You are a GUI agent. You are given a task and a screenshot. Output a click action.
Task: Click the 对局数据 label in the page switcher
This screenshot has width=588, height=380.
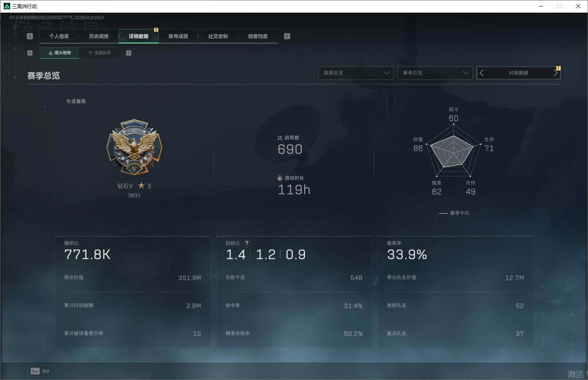[x=518, y=73]
